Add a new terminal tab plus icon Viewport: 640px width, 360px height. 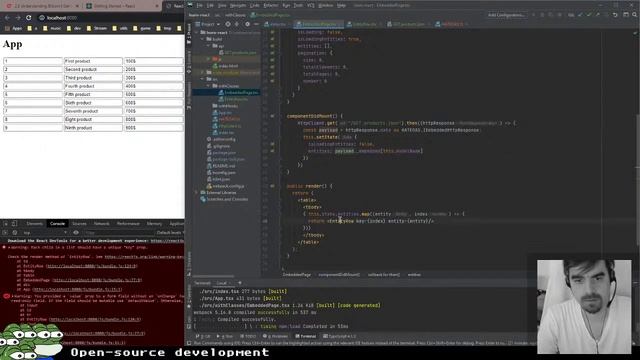[240, 283]
